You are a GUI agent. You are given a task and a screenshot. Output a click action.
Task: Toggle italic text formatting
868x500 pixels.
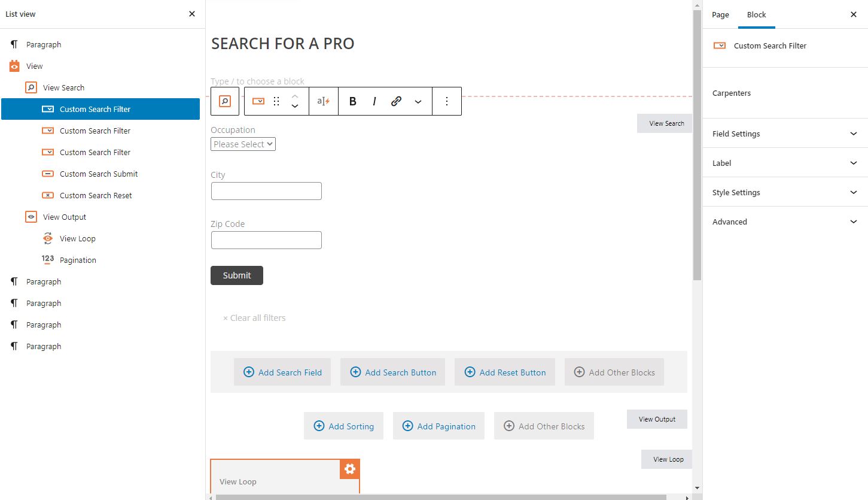click(374, 101)
